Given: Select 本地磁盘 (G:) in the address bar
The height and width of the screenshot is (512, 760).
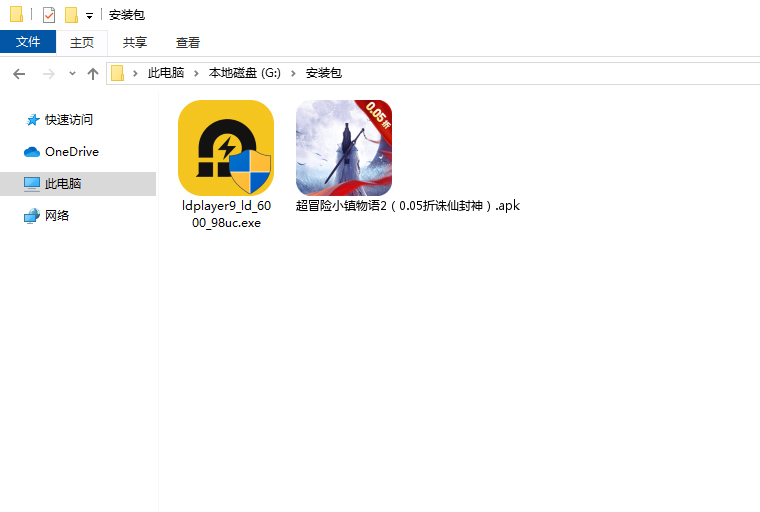Looking at the screenshot, I should pyautogui.click(x=245, y=73).
